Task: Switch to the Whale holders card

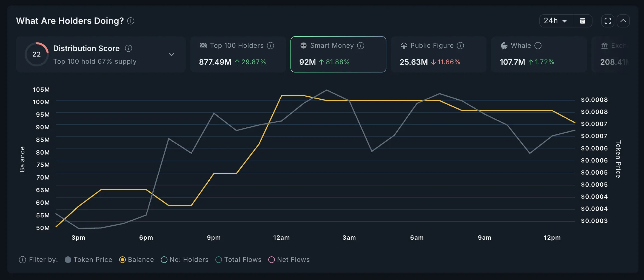Action: (x=539, y=54)
